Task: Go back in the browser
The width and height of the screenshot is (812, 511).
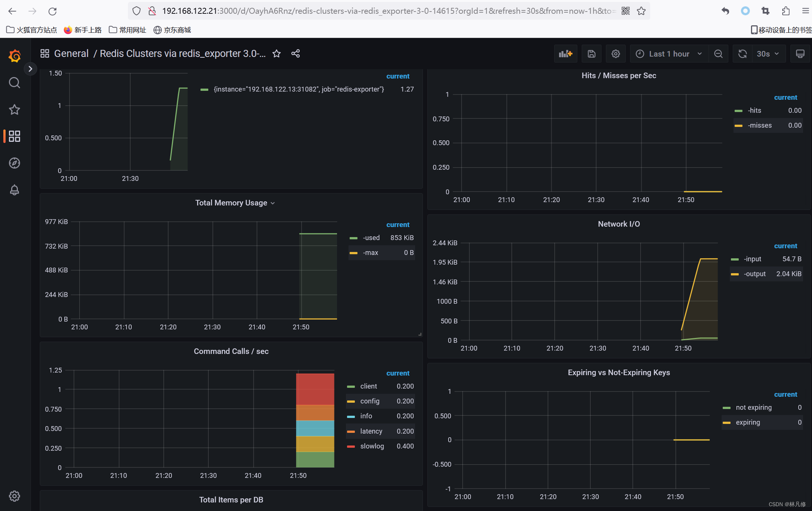Action: click(12, 11)
